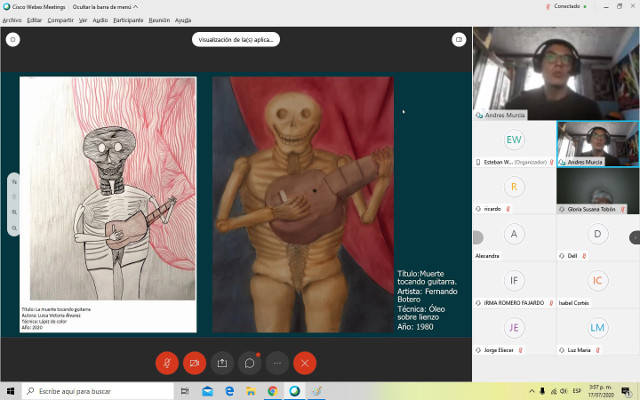Show hidden tray icons chevron
The width and height of the screenshot is (640, 400).
point(531,391)
